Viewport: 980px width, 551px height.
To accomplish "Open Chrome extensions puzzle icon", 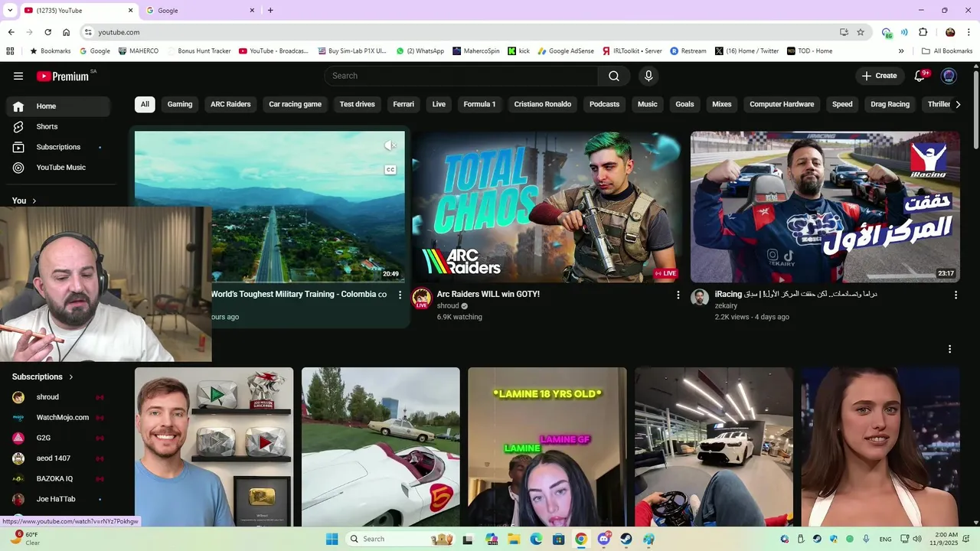I will [923, 32].
